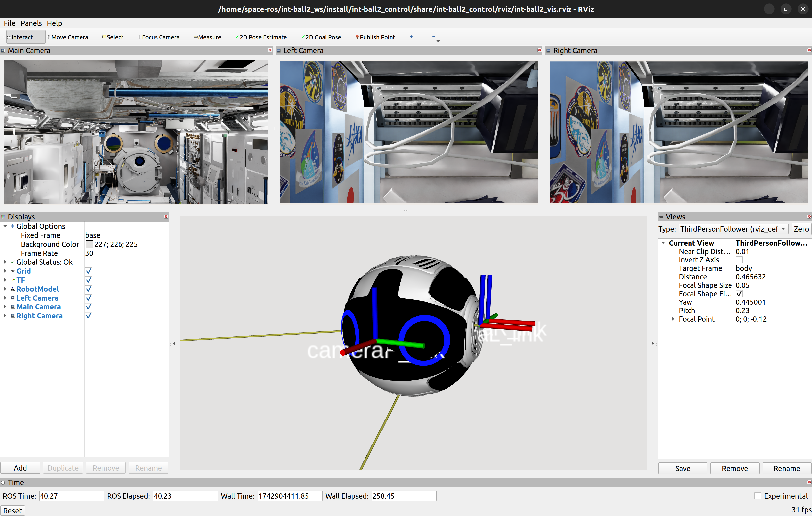Select the Focus Camera tool
The height and width of the screenshot is (516, 812).
tap(158, 37)
